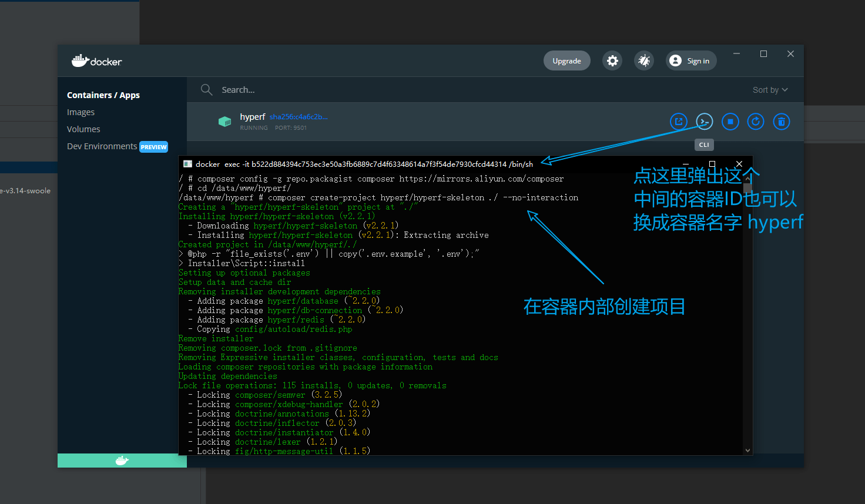
Task: Maximize the Docker Desktop window
Action: point(763,53)
